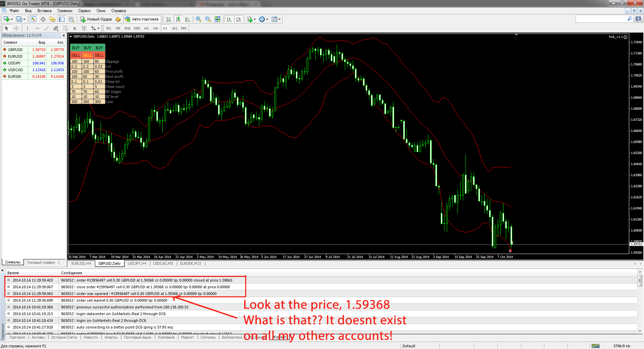Set timeframe to H4
This screenshot has width=644, height=349.
(156, 28)
